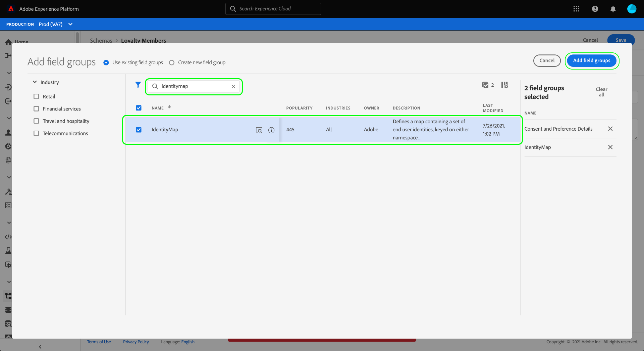644x351 pixels.
Task: Clear the identitymap search text
Action: coord(233,86)
